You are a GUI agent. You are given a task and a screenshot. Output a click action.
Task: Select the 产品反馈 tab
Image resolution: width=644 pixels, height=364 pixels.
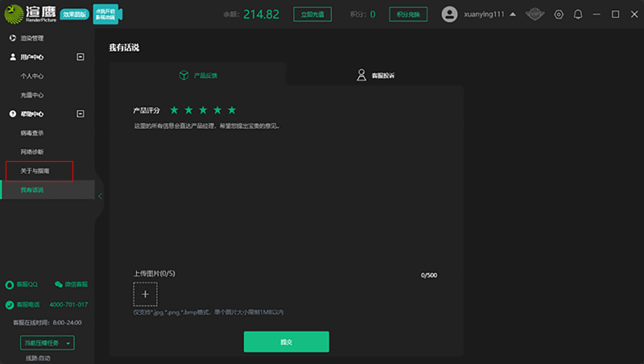[x=198, y=75]
